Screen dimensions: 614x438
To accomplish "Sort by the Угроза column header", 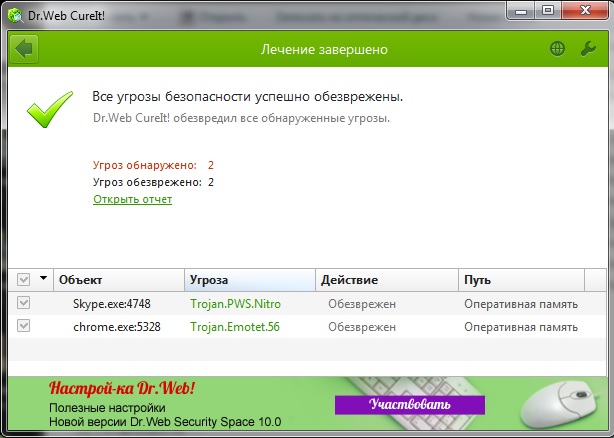I will click(x=250, y=280).
